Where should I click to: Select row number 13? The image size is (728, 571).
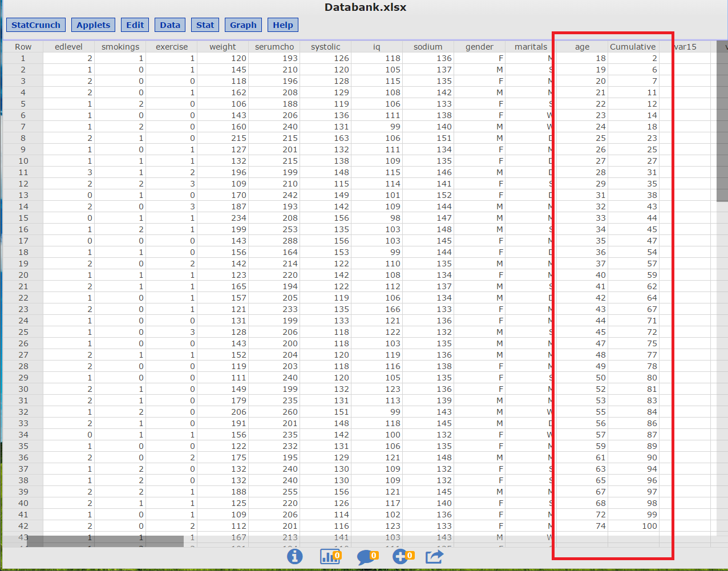[23, 195]
